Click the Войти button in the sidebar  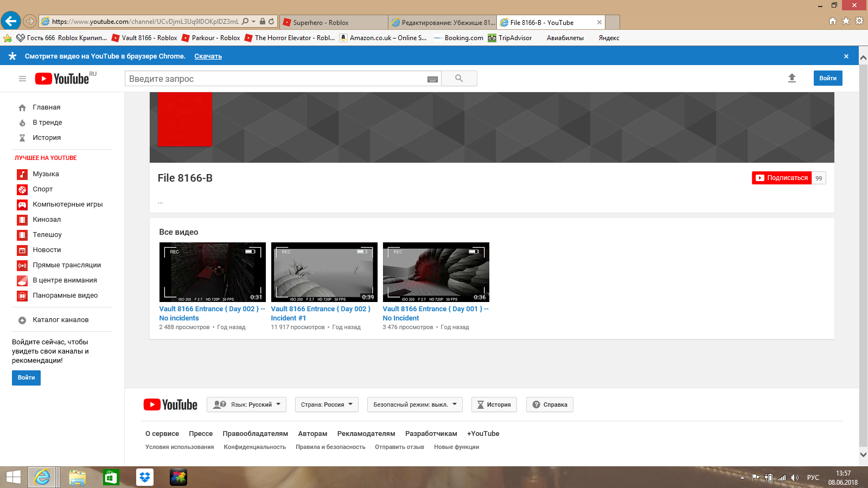26,378
